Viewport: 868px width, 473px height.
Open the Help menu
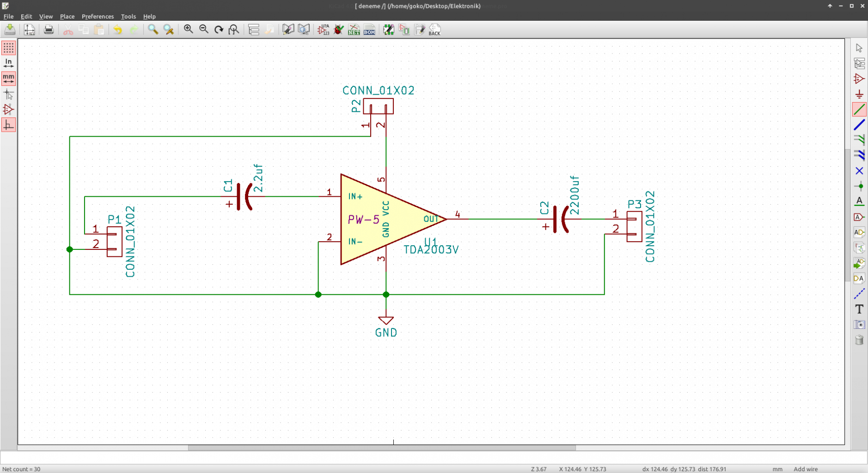pyautogui.click(x=149, y=16)
